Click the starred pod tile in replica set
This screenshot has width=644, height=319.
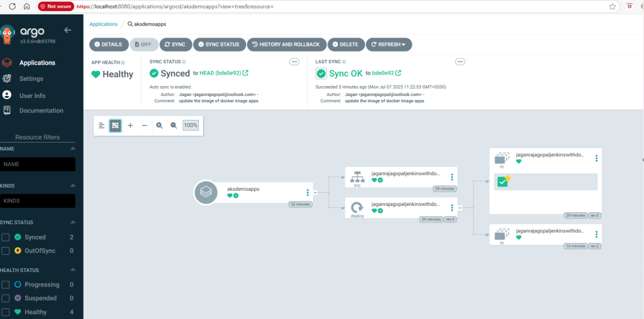click(x=502, y=181)
